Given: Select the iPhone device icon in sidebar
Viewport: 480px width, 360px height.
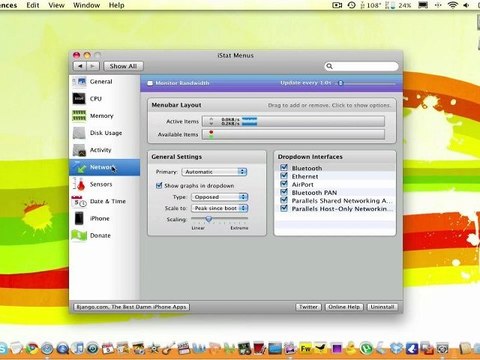Looking at the screenshot, I should click(x=79, y=218).
